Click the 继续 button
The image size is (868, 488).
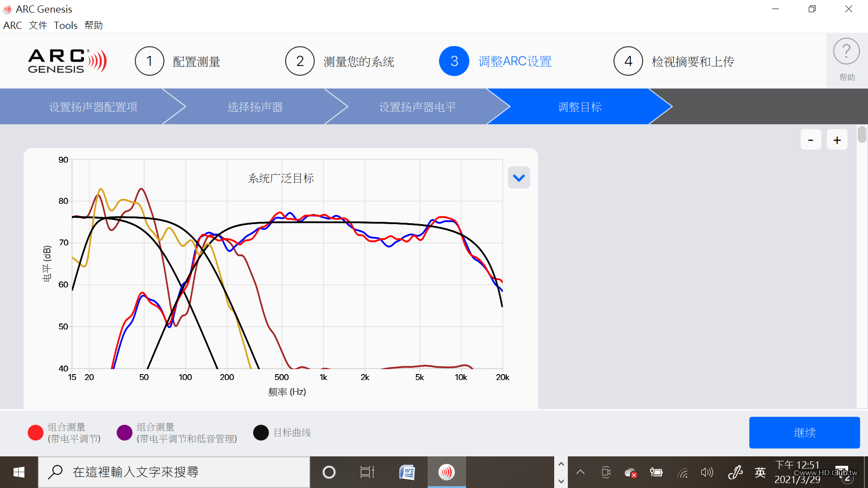(x=804, y=432)
